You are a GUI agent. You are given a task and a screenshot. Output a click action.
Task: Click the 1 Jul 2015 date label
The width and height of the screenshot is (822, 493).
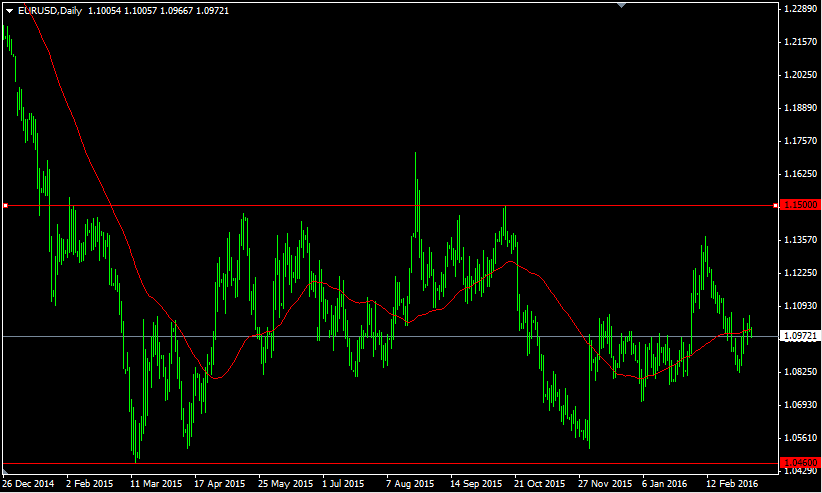point(343,484)
